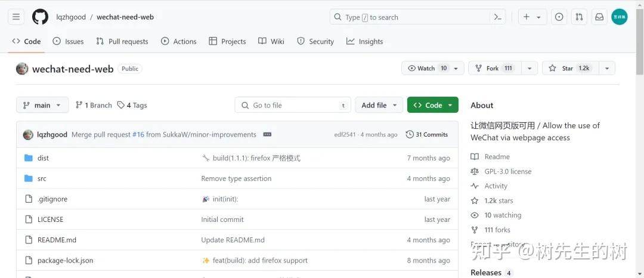Open the 31 Commits link
644x278 pixels.
[427, 134]
